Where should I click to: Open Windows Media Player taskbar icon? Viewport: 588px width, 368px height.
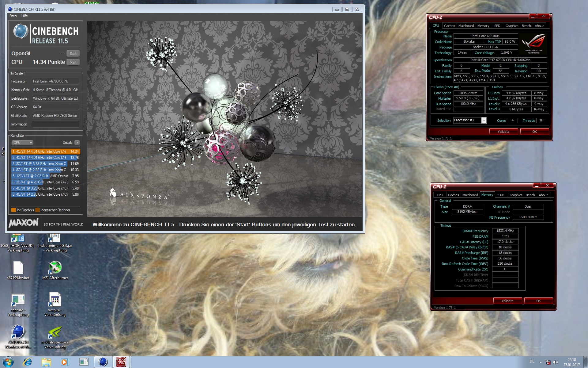(x=65, y=362)
